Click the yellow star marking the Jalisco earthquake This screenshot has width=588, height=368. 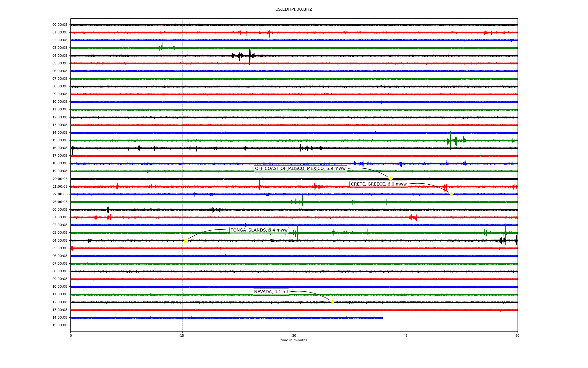click(390, 179)
